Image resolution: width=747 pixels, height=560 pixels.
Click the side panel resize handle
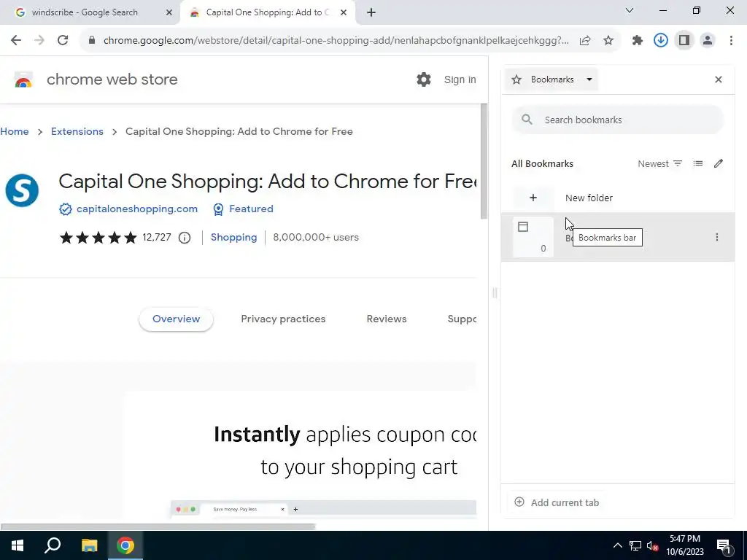(x=495, y=293)
